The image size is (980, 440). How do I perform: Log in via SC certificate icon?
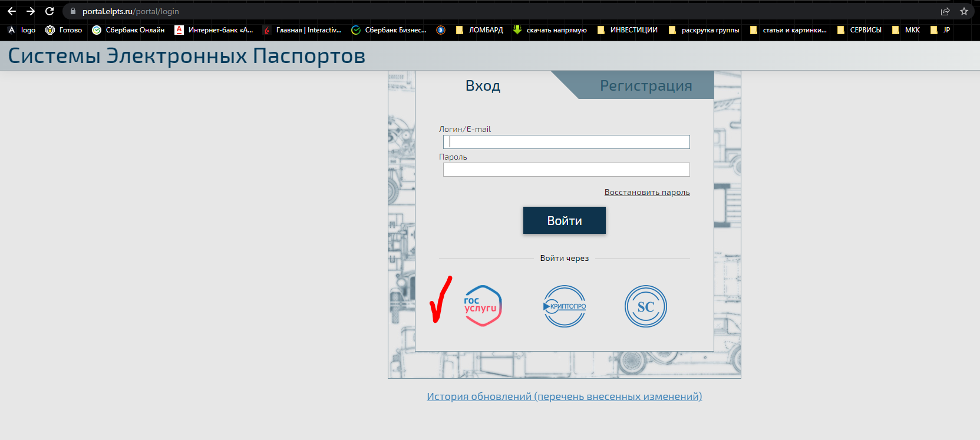point(646,306)
